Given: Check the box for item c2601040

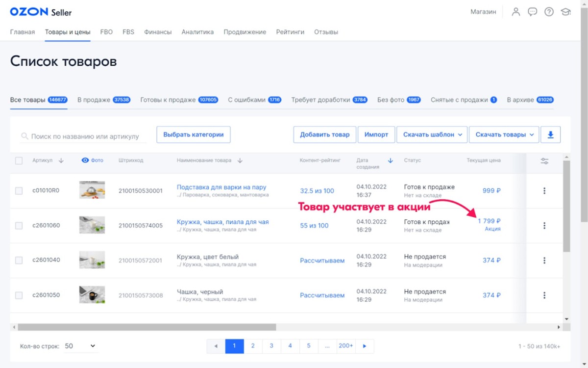Looking at the screenshot, I should pos(19,261).
